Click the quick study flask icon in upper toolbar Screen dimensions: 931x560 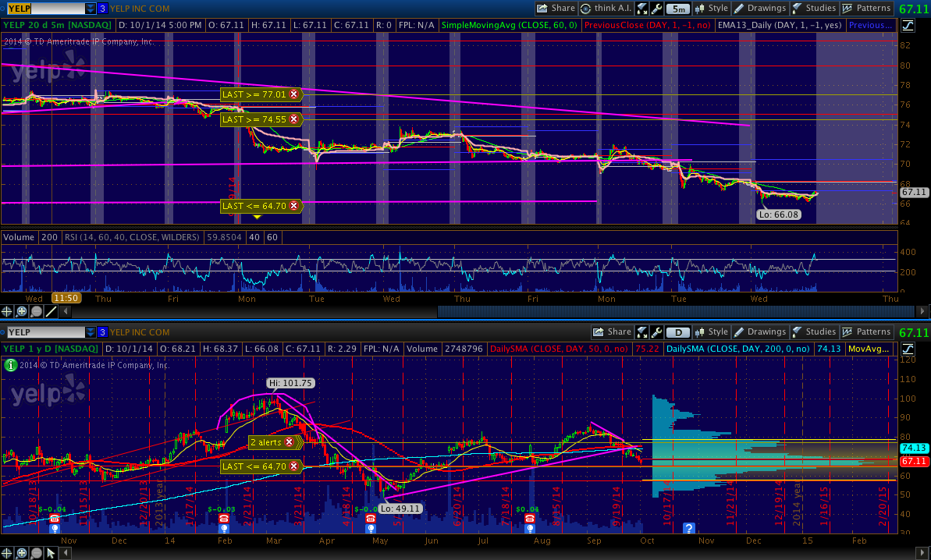point(641,9)
